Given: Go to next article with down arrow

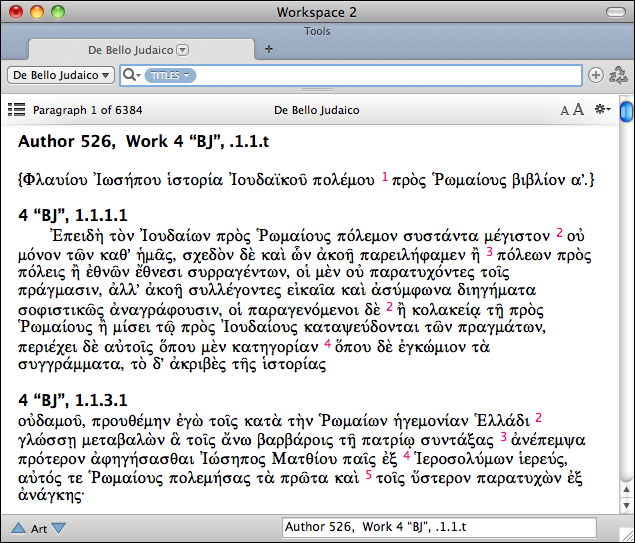Looking at the screenshot, I should (59, 528).
